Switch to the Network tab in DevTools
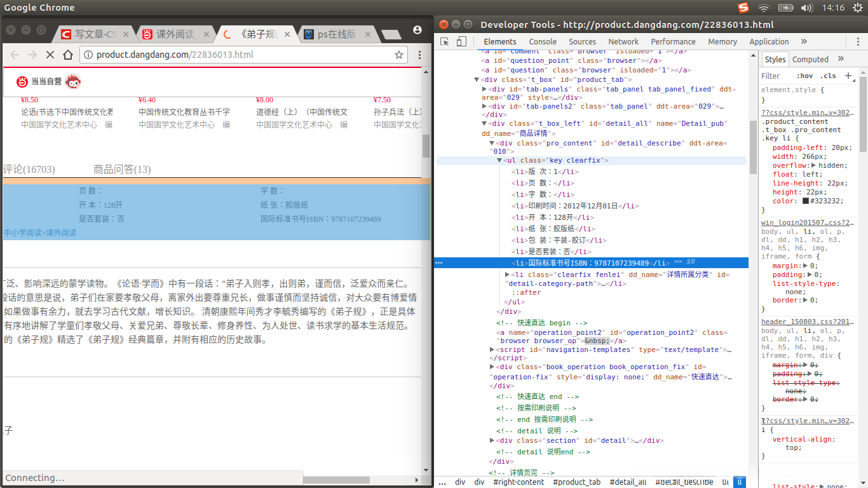 point(623,41)
